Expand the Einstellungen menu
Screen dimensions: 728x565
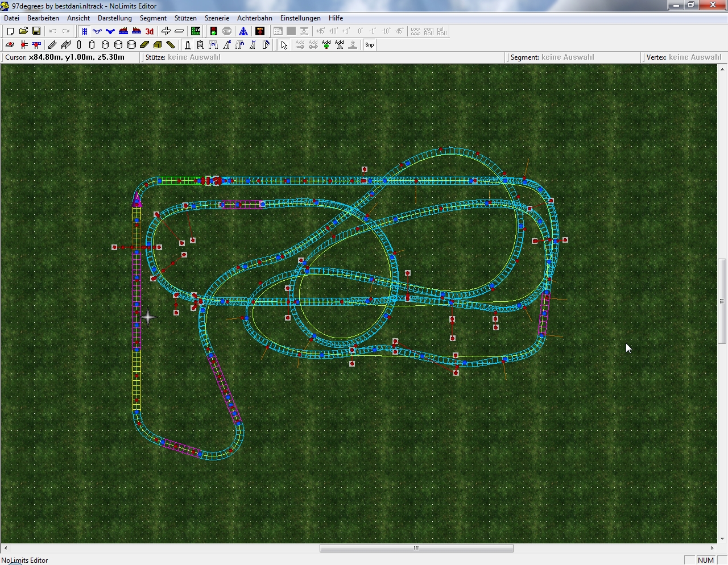click(300, 18)
